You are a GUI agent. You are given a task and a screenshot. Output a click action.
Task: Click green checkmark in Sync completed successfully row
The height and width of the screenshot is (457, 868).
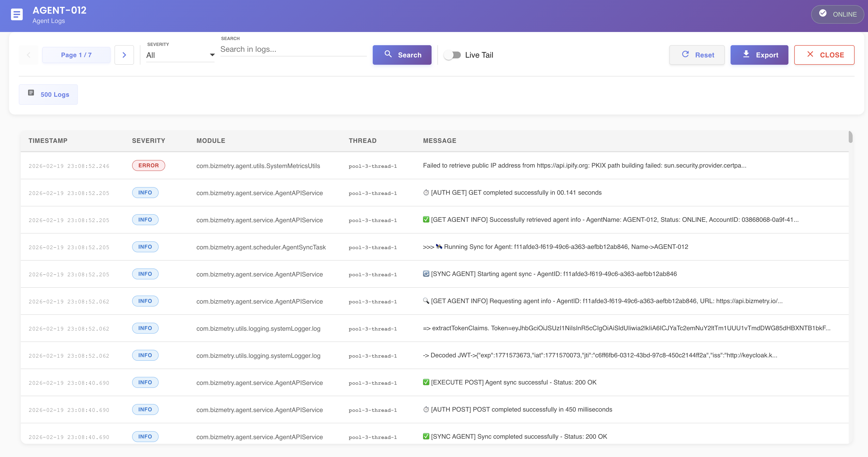(x=426, y=436)
